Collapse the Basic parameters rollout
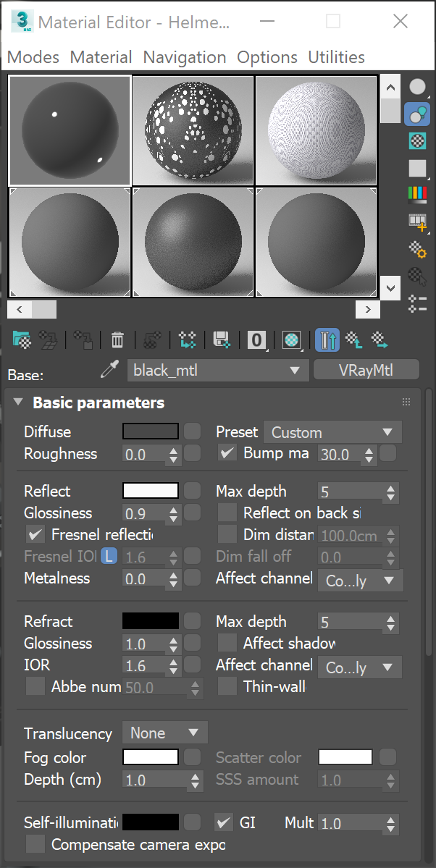Screen dimensions: 436x868 pos(18,403)
